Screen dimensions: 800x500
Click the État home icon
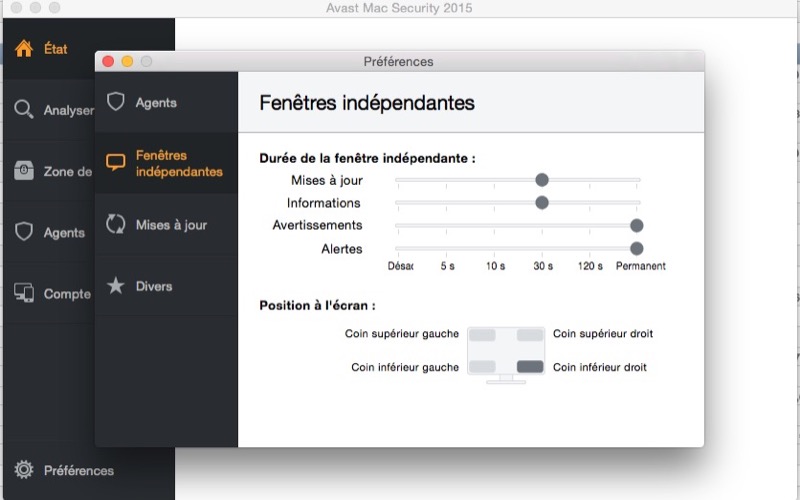point(24,48)
